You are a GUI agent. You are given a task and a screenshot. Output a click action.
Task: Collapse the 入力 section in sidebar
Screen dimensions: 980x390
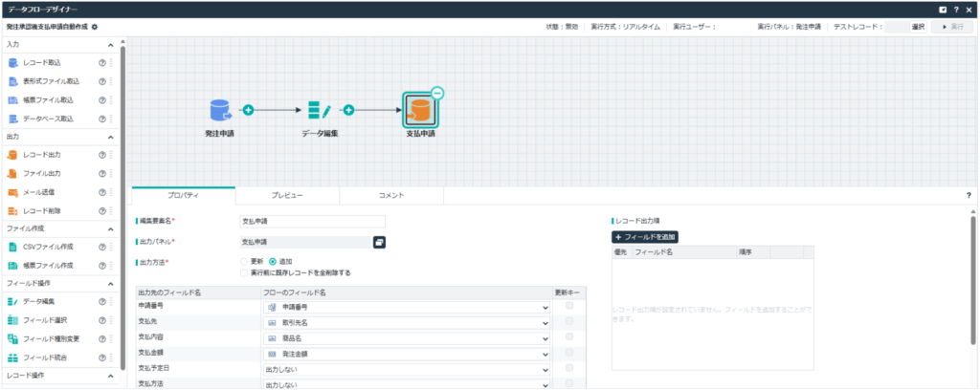(110, 45)
